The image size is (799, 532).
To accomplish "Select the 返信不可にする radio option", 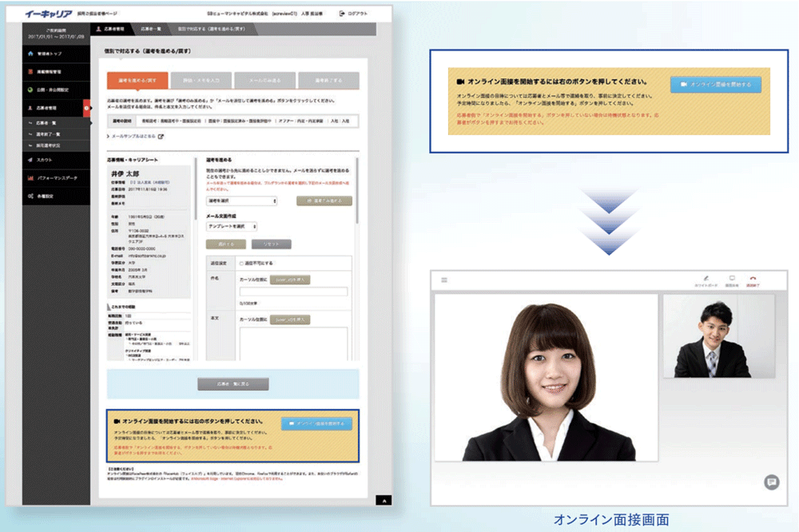I will (241, 263).
